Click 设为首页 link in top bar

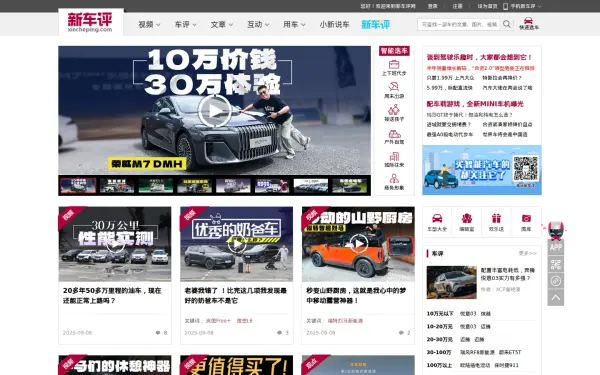pyautogui.click(x=487, y=6)
